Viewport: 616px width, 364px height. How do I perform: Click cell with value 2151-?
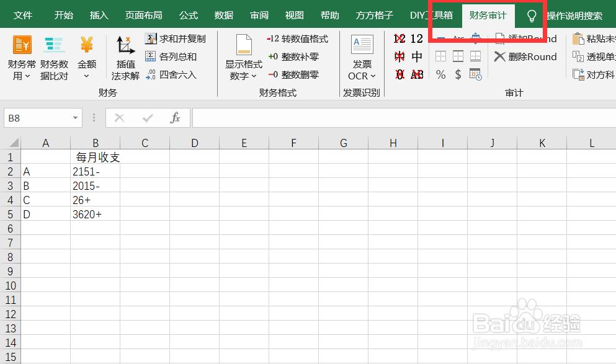pos(96,172)
